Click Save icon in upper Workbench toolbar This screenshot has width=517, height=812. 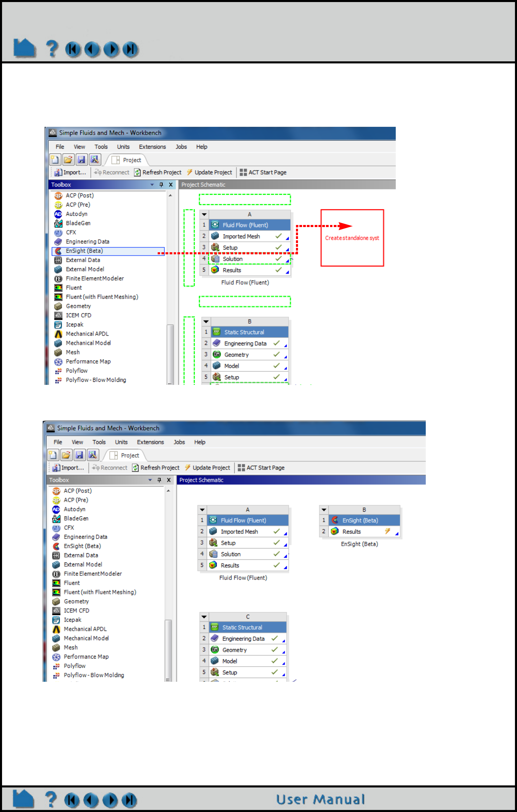(81, 160)
